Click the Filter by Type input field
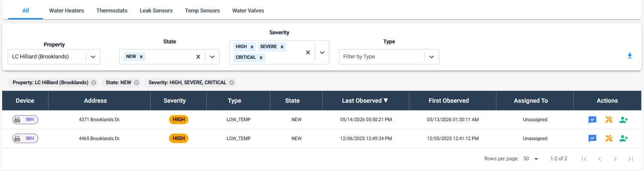644x171 pixels. pos(382,57)
